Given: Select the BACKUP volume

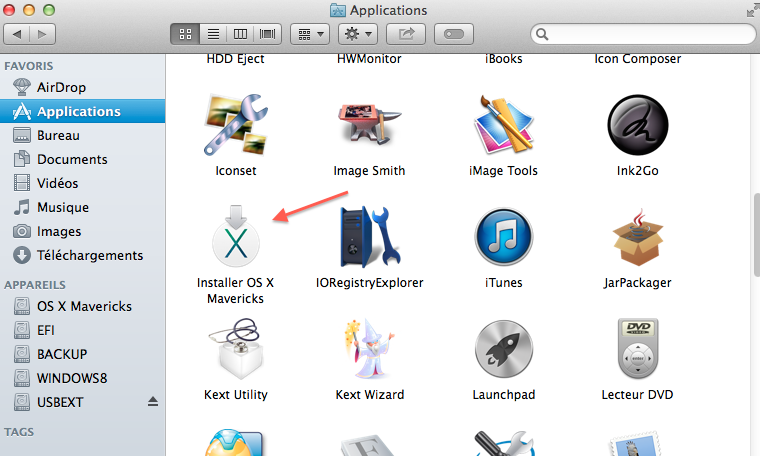Looking at the screenshot, I should (x=82, y=354).
